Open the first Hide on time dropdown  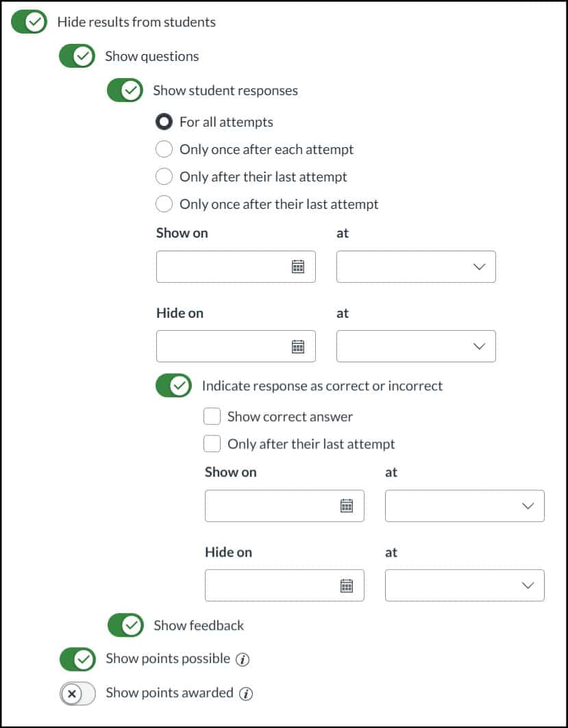click(416, 347)
